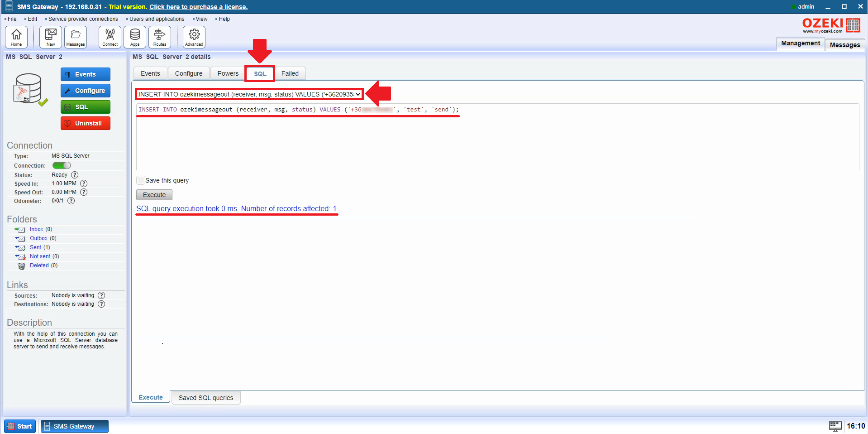Viewport: 868px width, 434px height.
Task: Click the help icon beside Destinations
Action: click(x=101, y=304)
